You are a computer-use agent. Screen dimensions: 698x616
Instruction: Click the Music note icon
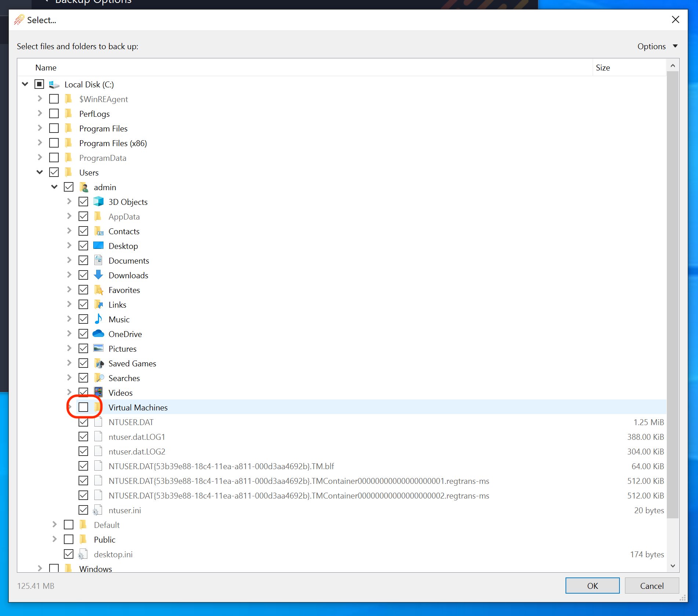[x=98, y=319]
